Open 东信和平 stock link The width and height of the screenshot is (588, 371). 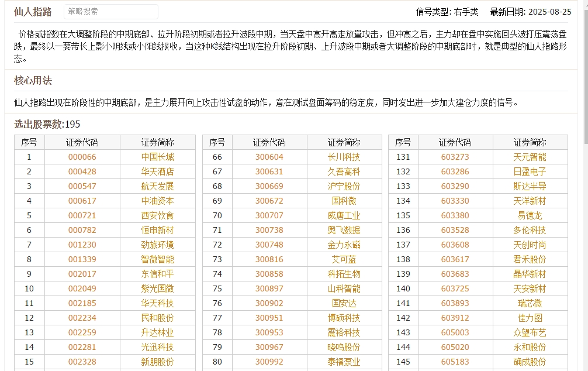click(x=157, y=274)
